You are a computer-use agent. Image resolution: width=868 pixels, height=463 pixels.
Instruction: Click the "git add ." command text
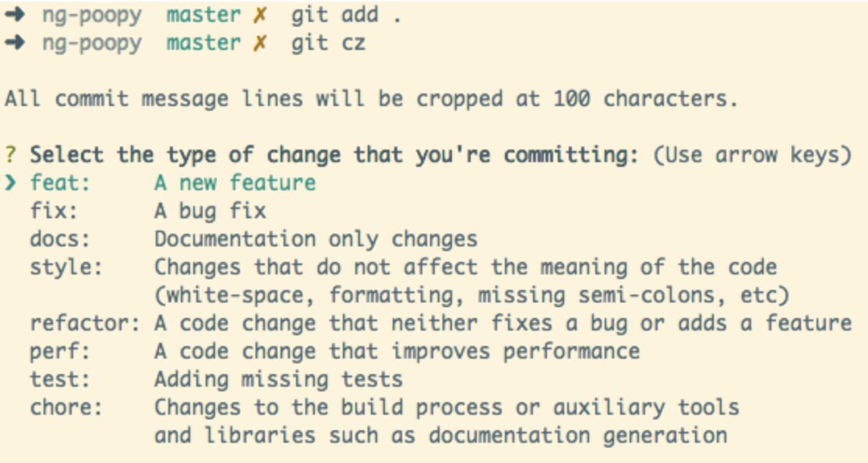347,16
